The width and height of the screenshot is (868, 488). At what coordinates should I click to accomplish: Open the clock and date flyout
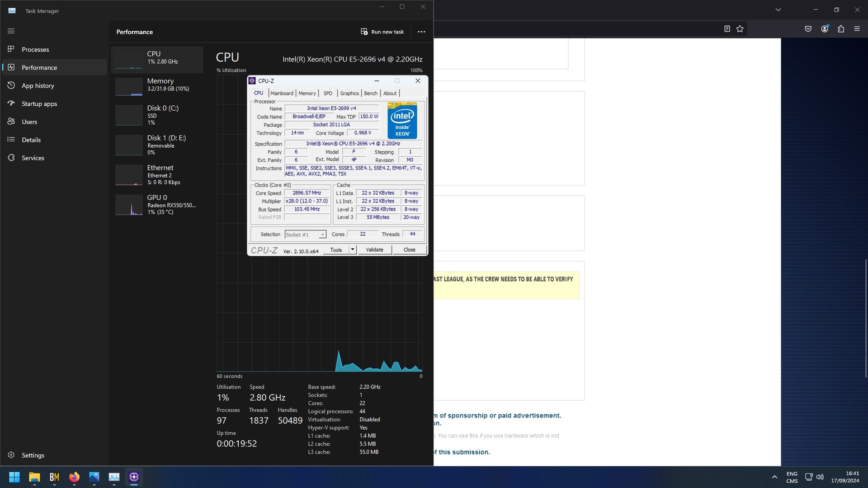[x=845, y=477]
